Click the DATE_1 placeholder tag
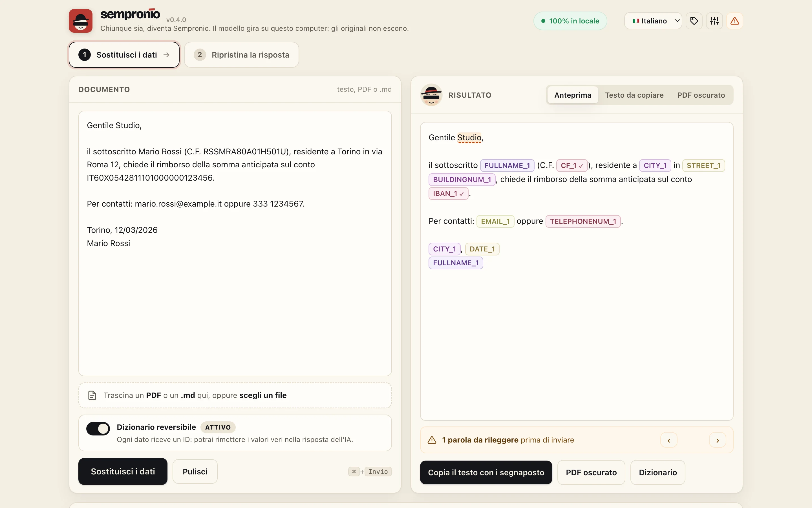Viewport: 812px width, 508px height. (482, 249)
